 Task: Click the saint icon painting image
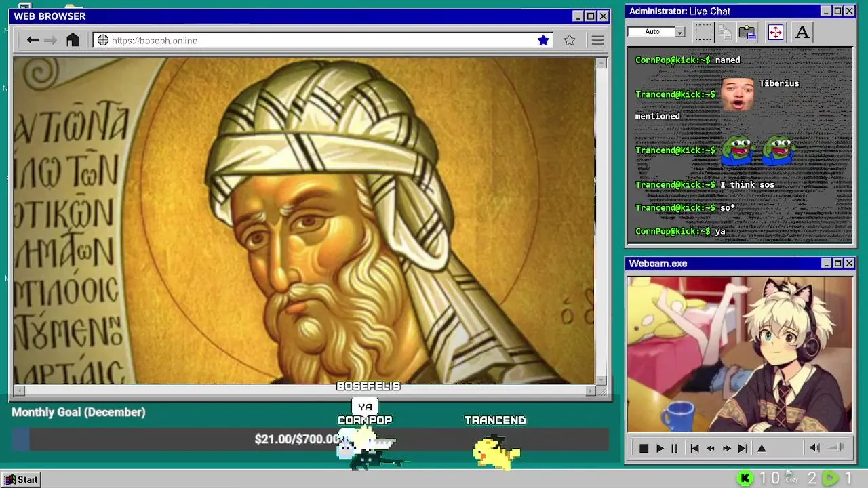(x=304, y=220)
